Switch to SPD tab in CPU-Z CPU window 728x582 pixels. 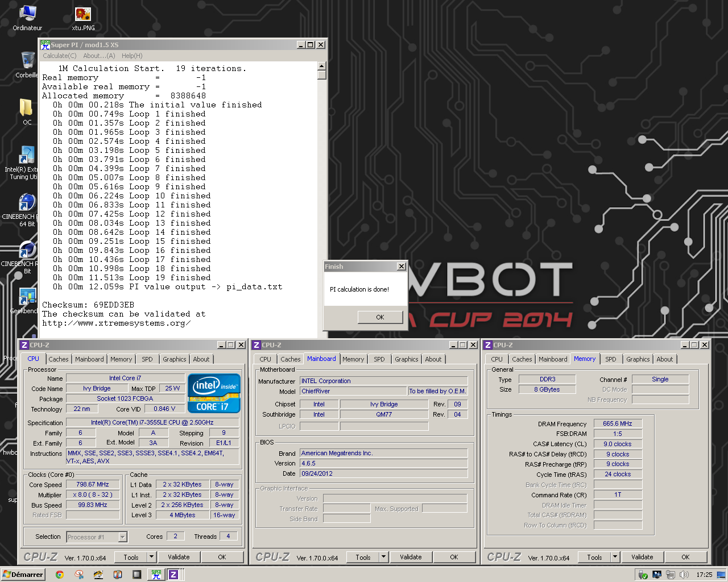[x=147, y=359]
